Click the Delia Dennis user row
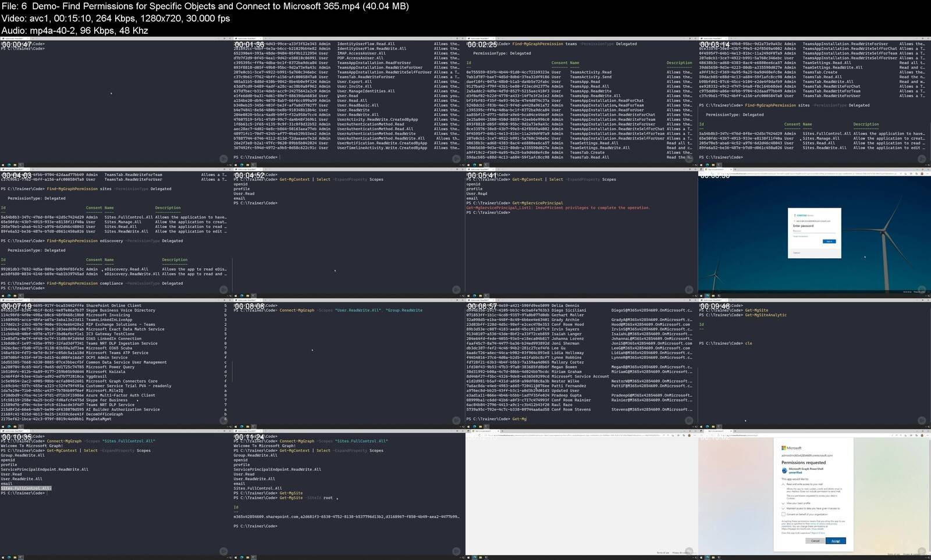The image size is (931, 560). point(580,305)
